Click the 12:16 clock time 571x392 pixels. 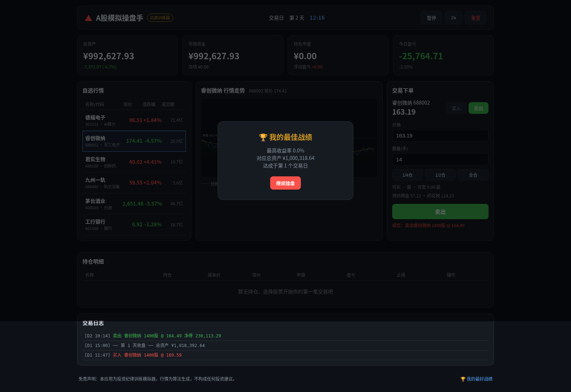[317, 18]
